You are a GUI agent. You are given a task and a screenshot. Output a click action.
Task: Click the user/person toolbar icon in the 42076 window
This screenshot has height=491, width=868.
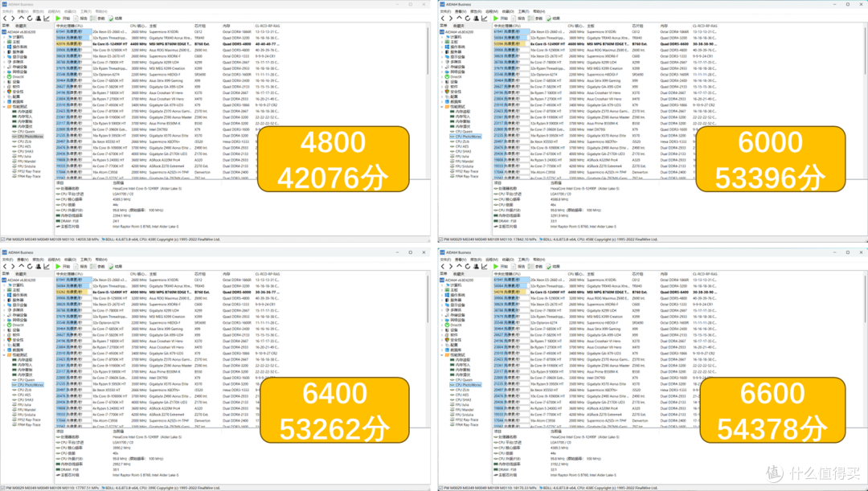39,18
